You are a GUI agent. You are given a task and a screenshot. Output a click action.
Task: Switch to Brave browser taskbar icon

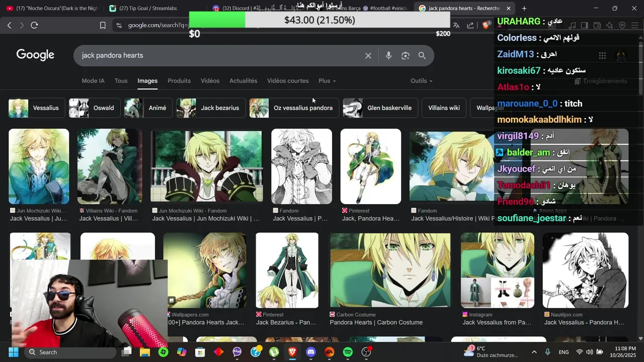pyautogui.click(x=292, y=352)
